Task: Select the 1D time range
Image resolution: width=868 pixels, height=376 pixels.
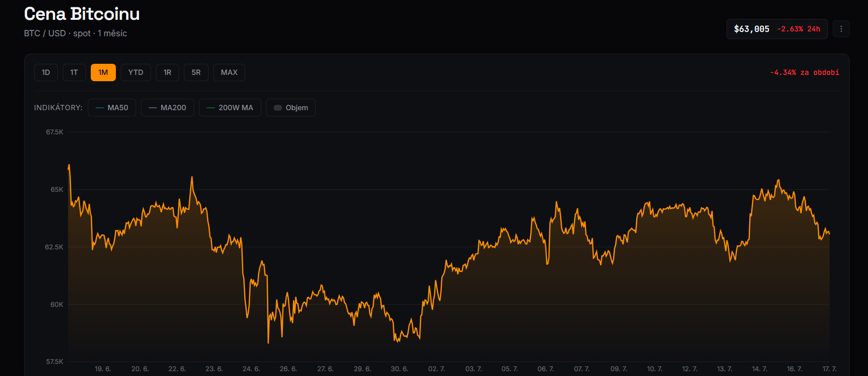Action: tap(46, 72)
